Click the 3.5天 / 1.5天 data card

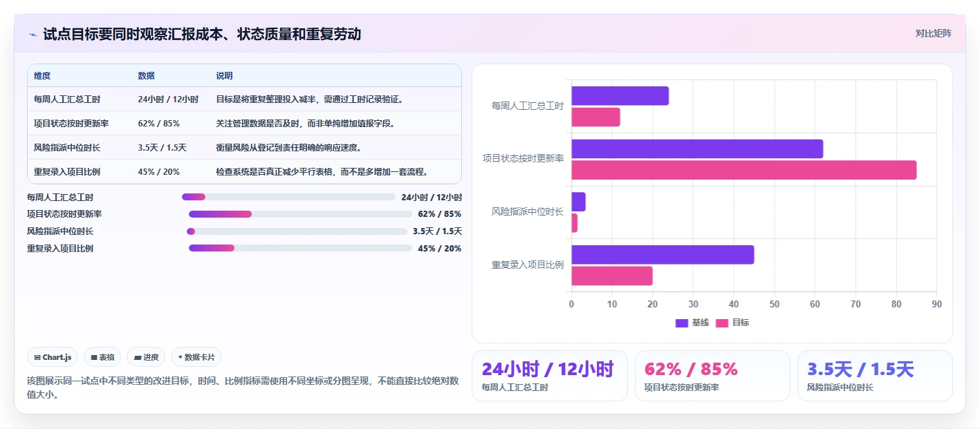click(875, 376)
